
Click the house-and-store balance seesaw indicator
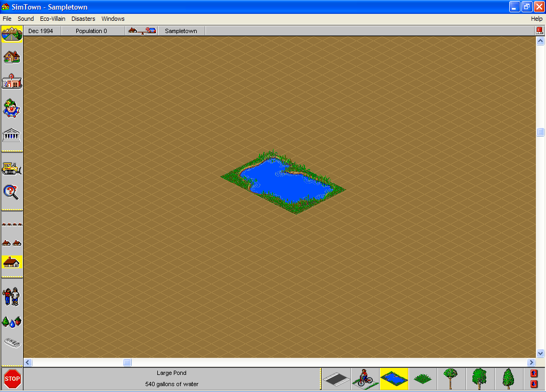[x=142, y=31]
